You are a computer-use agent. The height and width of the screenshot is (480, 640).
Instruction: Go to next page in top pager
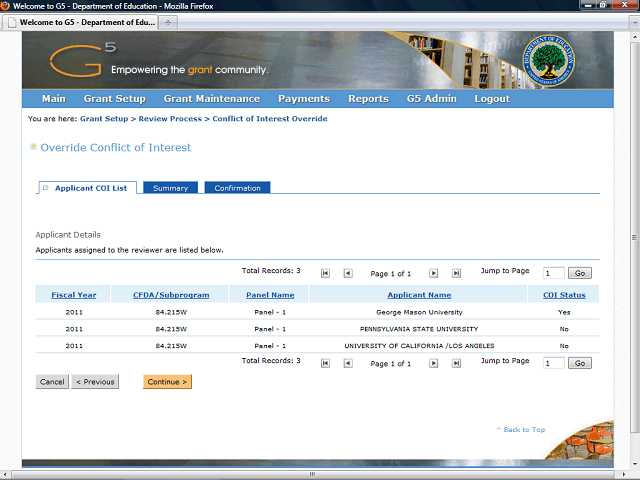pyautogui.click(x=433, y=273)
